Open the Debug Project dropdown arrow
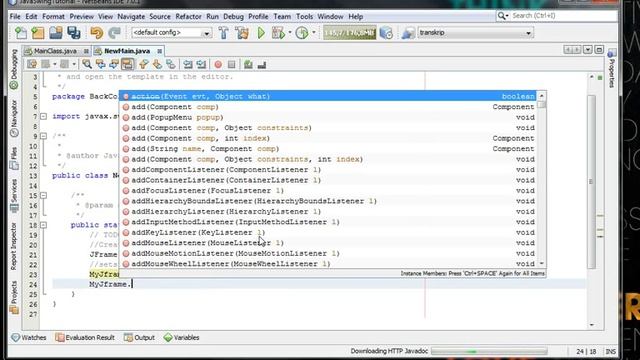 289,33
